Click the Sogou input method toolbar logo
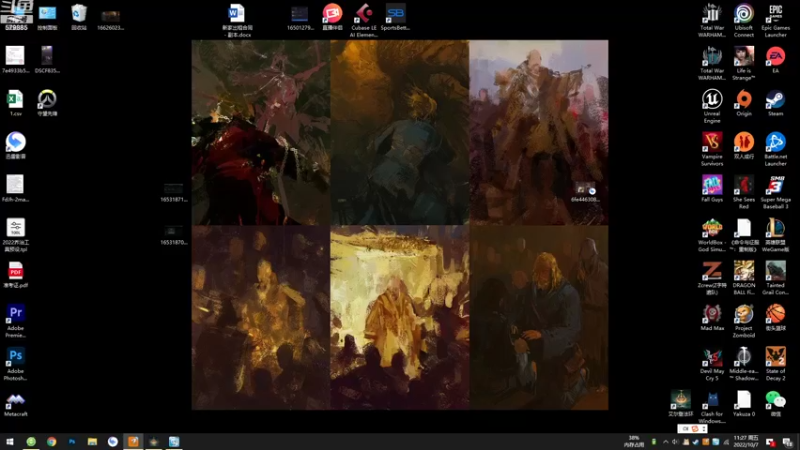The image size is (800, 450). (x=695, y=429)
